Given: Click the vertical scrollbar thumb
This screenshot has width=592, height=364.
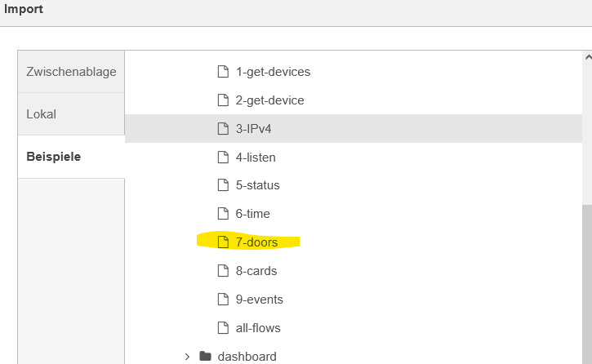Looking at the screenshot, I should point(587,284).
